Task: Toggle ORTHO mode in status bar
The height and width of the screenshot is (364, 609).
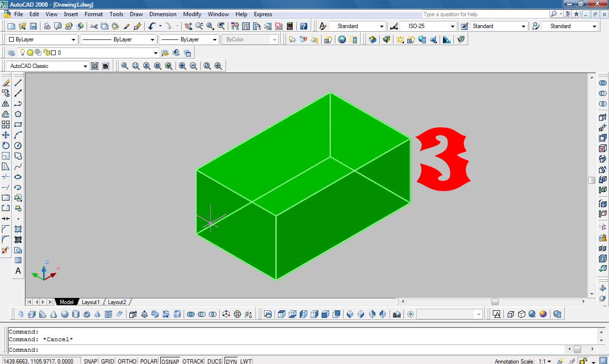Action: 127,361
